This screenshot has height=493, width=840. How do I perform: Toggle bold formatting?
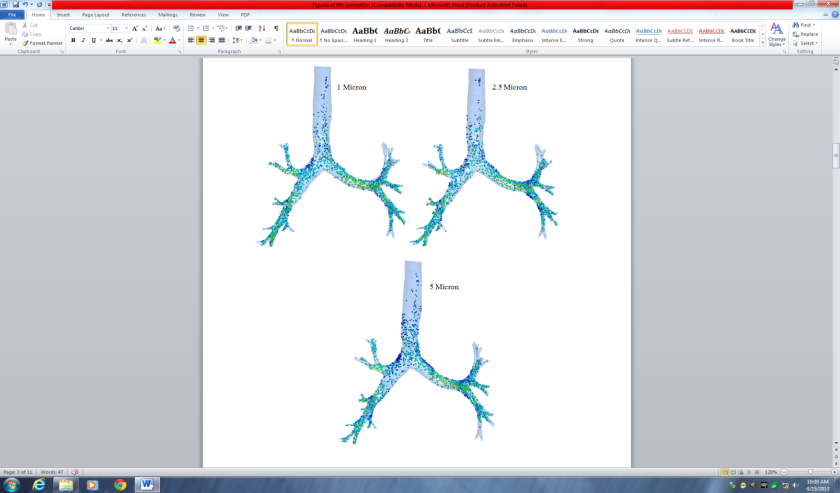point(73,40)
